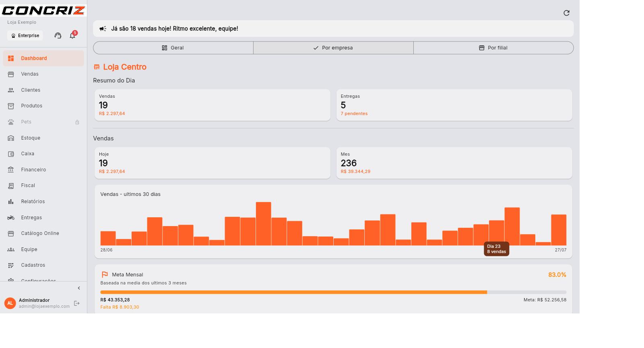Click the refresh icon above the announcement banner
The height and width of the screenshot is (348, 644).
[566, 13]
